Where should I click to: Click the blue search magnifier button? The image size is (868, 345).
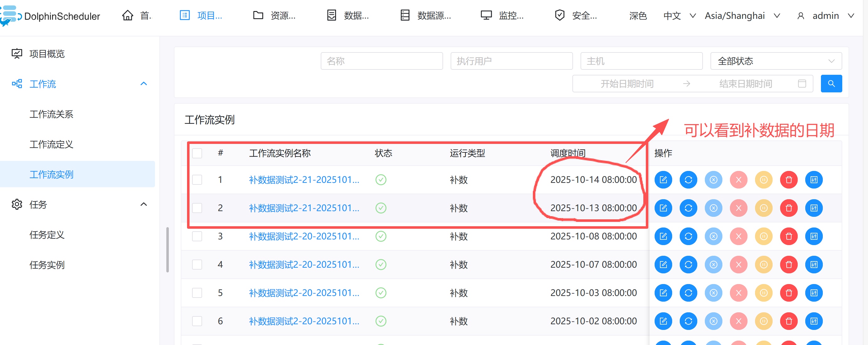coord(831,84)
